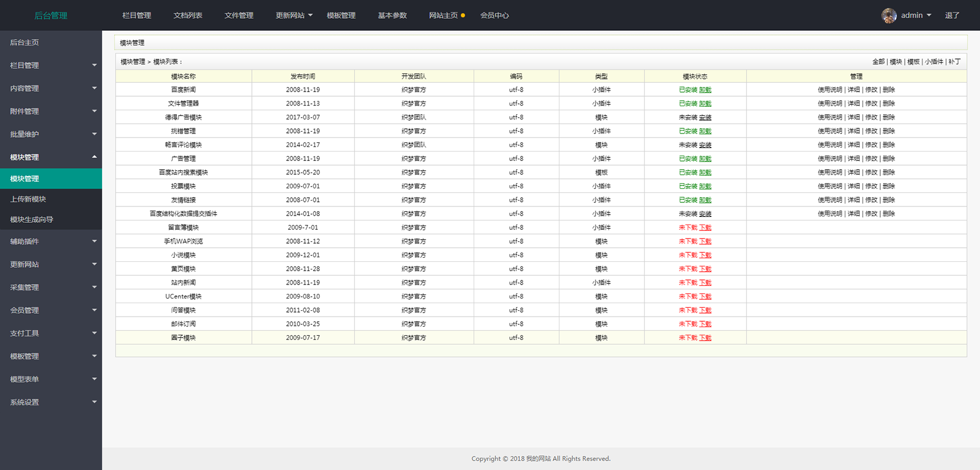Viewport: 980px width, 470px height.
Task: Expand 内容管理 section in sidebar
Action: 51,88
